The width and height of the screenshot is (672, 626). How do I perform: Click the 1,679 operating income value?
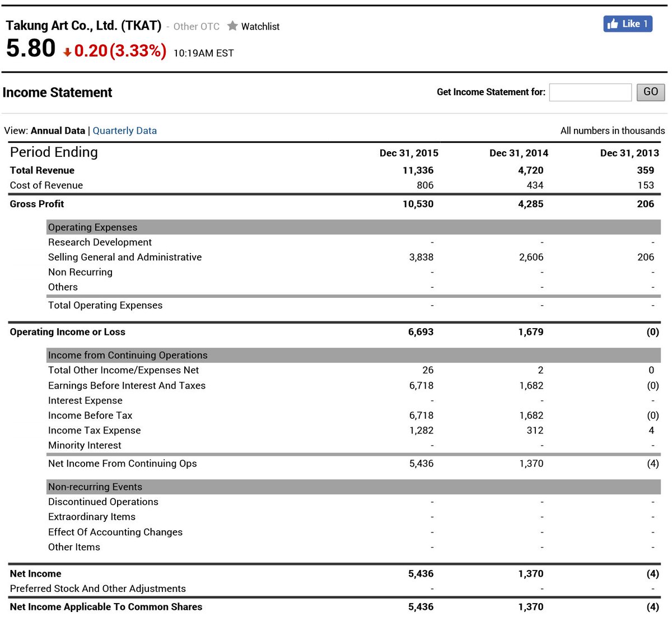pos(530,332)
